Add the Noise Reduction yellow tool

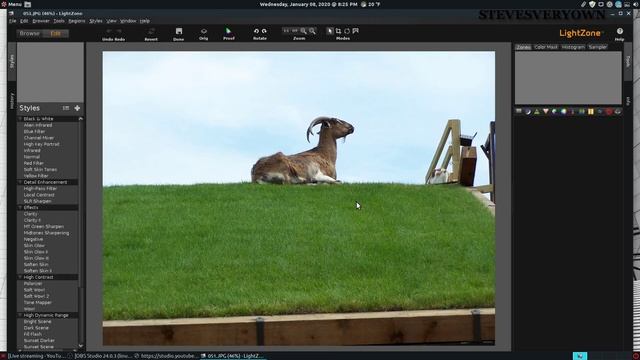click(x=591, y=111)
